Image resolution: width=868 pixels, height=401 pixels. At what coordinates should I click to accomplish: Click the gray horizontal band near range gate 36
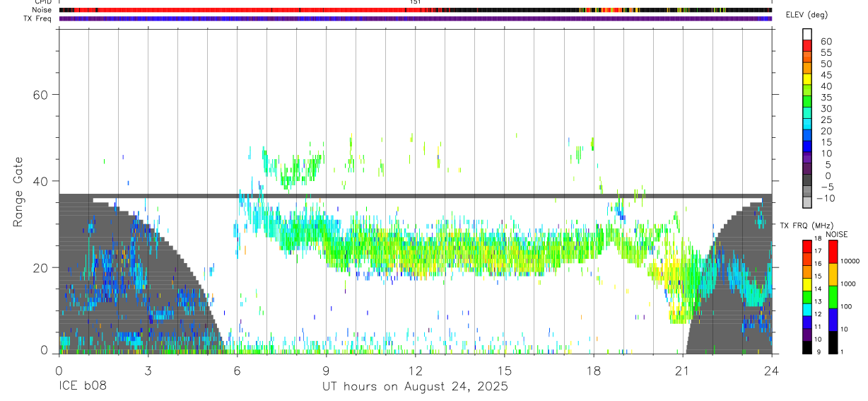click(x=416, y=195)
